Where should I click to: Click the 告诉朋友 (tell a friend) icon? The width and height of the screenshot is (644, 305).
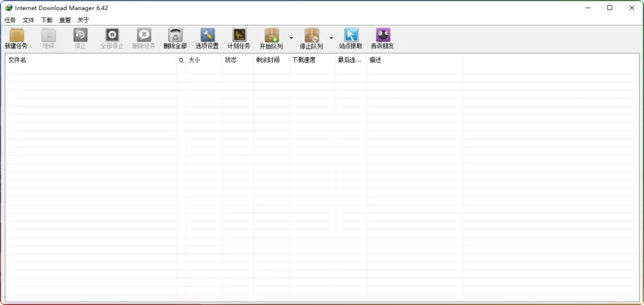coord(383,35)
